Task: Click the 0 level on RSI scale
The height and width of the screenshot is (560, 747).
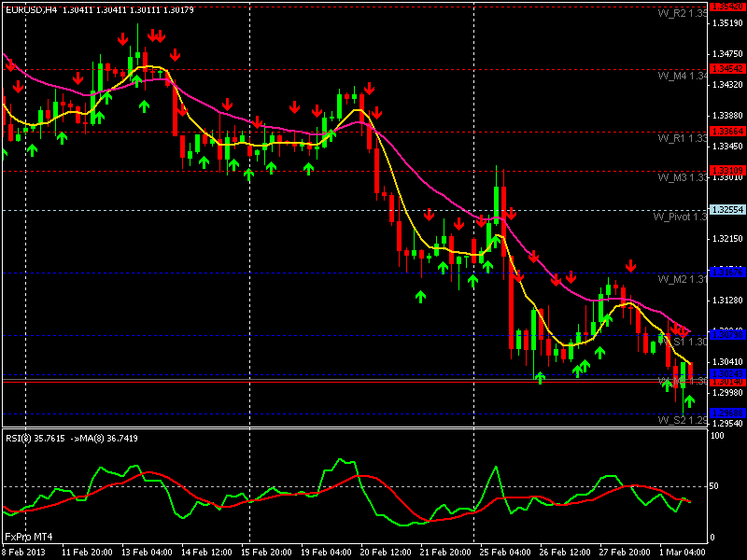Action: point(712,538)
